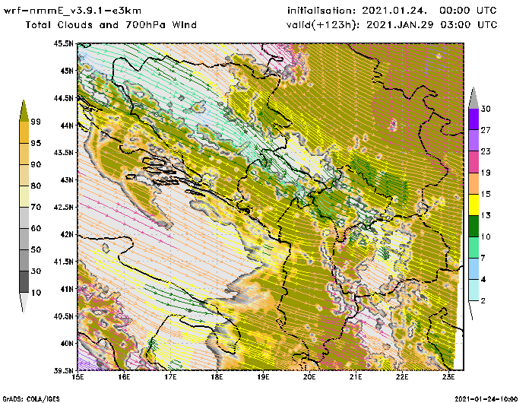Click the '43N' latitude label
Image resolution: width=532 pixels, height=403 pixels.
pos(67,179)
